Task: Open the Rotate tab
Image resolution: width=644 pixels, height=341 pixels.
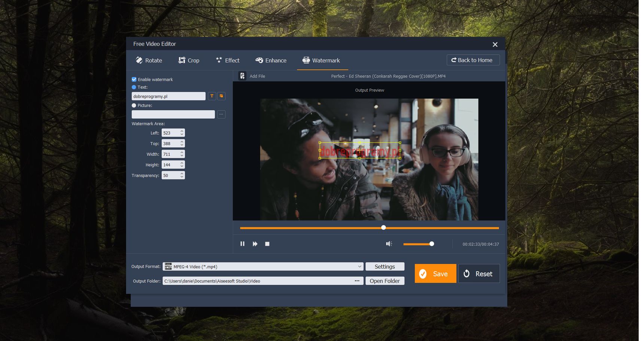Action: pos(149,60)
